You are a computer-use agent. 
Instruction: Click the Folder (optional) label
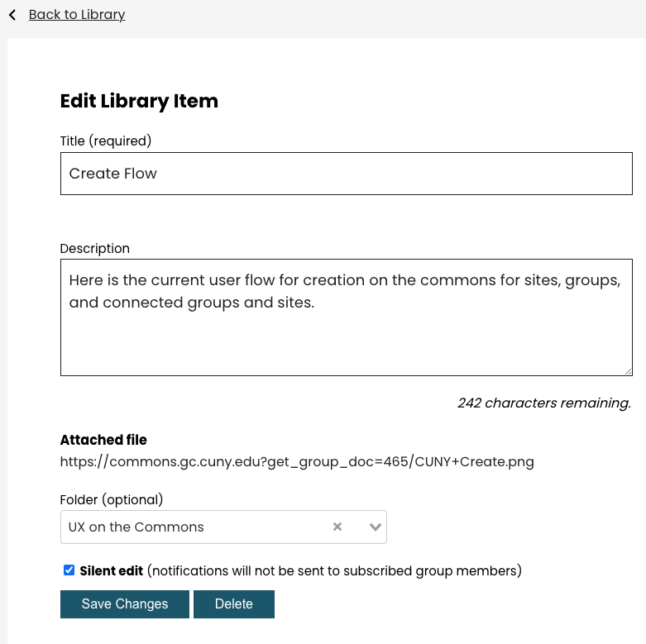(x=112, y=499)
